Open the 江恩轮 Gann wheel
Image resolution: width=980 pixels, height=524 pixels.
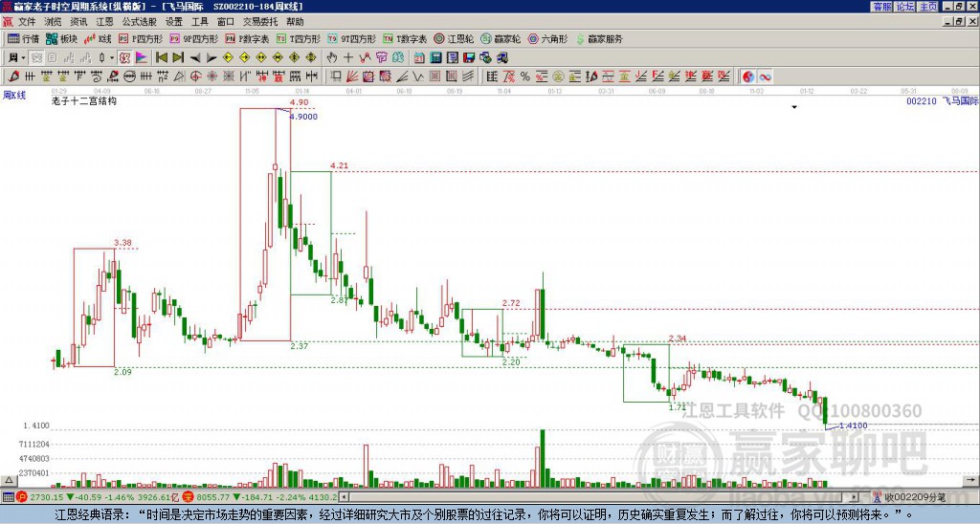[454, 38]
